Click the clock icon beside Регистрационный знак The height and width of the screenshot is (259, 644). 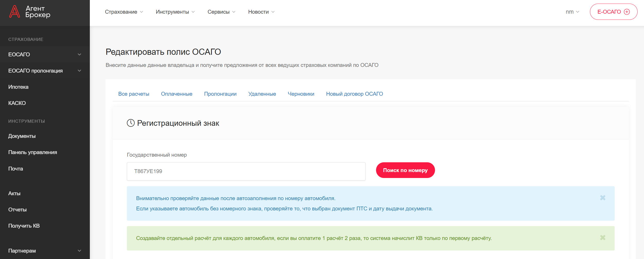[x=131, y=123]
